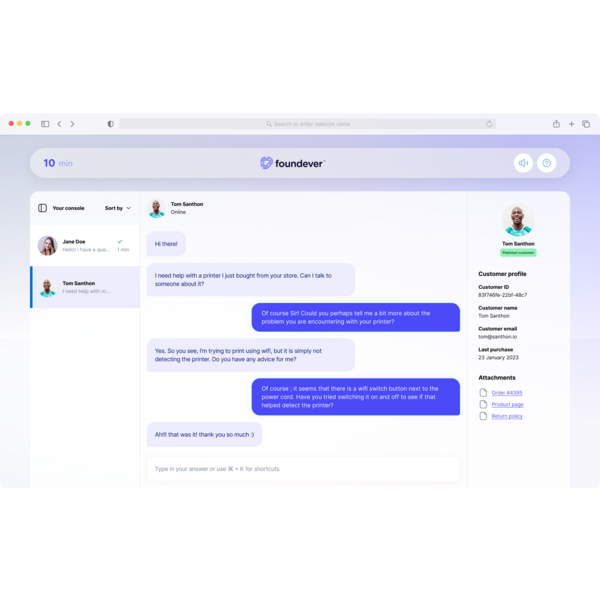Go forward with browser forward arrow

click(x=72, y=124)
